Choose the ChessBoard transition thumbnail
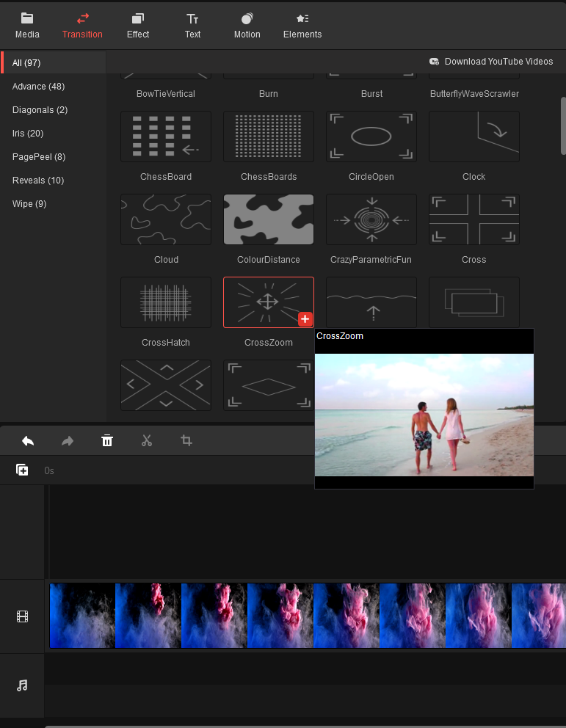This screenshot has height=728, width=566. click(166, 136)
